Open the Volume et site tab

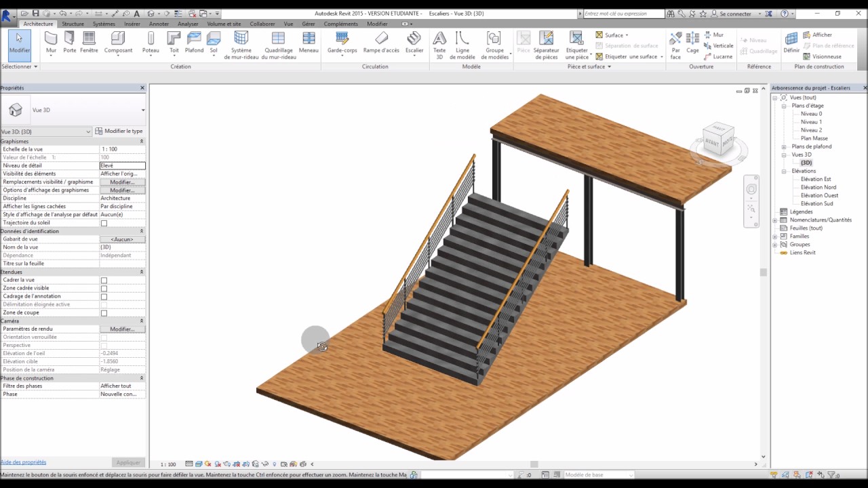pyautogui.click(x=224, y=24)
